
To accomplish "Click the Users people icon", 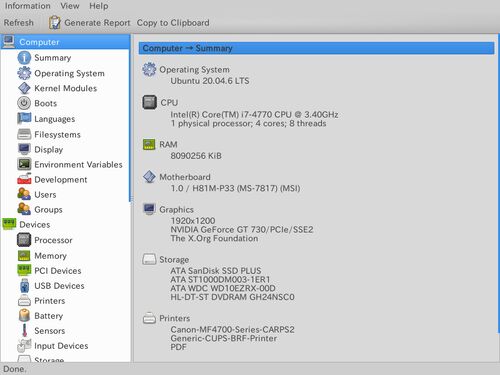I will tap(24, 194).
